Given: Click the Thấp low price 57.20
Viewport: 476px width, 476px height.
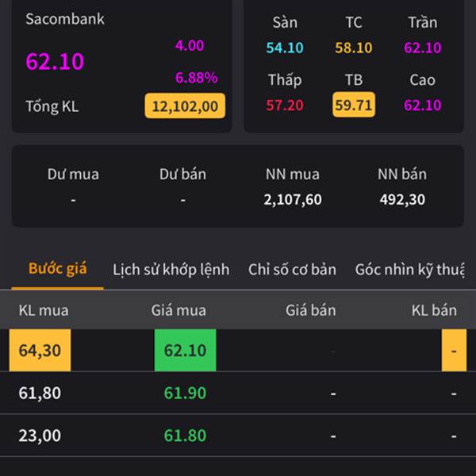Looking at the screenshot, I should coord(285,106).
